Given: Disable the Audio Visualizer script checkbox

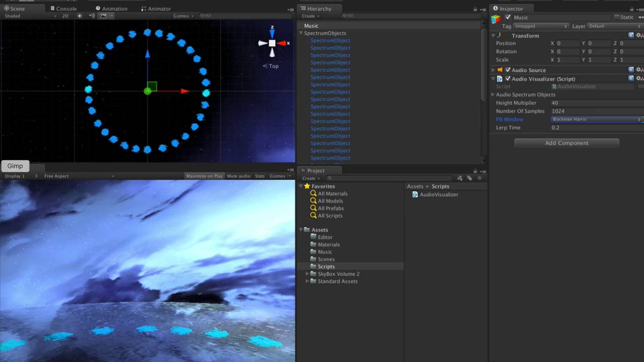Looking at the screenshot, I should [508, 78].
